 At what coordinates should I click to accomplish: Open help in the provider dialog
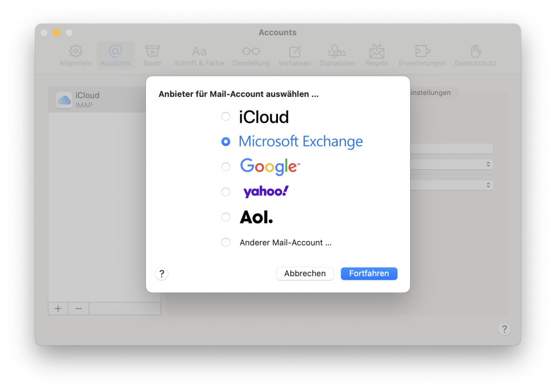point(162,273)
